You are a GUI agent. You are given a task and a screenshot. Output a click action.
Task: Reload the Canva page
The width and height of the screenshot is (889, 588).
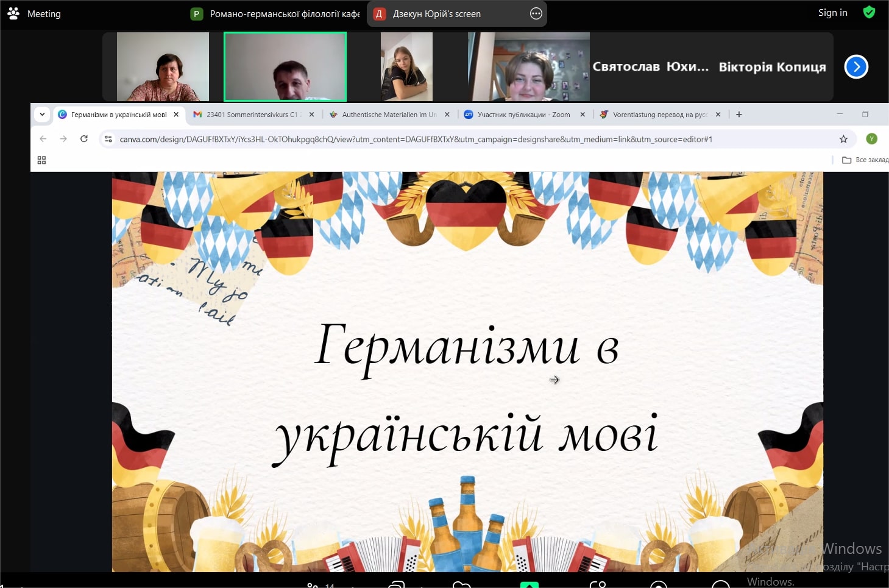tap(84, 139)
